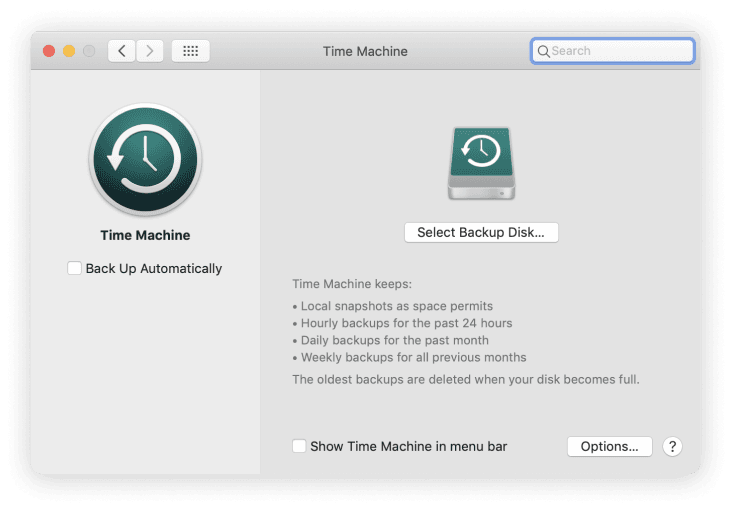Click the magnifying glass in search
Screen dimensions: 731x508
[x=543, y=51]
